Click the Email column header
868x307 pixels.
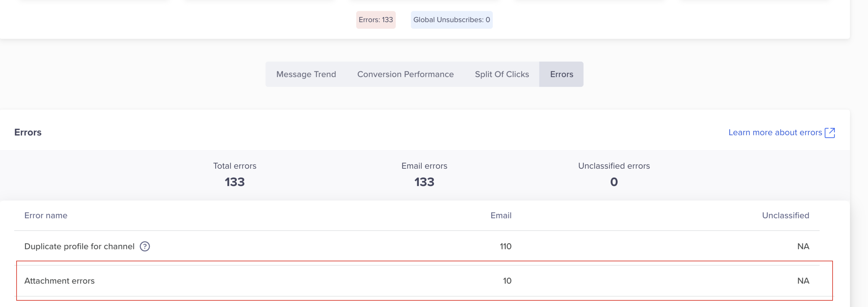click(x=501, y=215)
